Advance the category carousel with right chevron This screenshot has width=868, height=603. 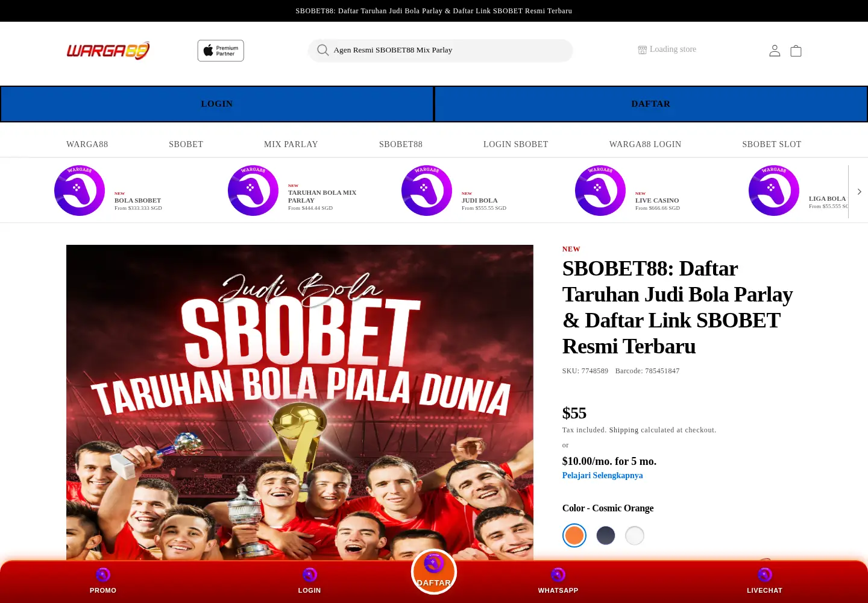[859, 192]
